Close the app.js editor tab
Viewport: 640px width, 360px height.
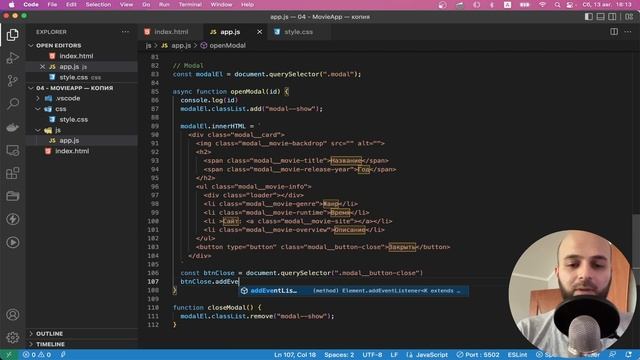pos(260,32)
